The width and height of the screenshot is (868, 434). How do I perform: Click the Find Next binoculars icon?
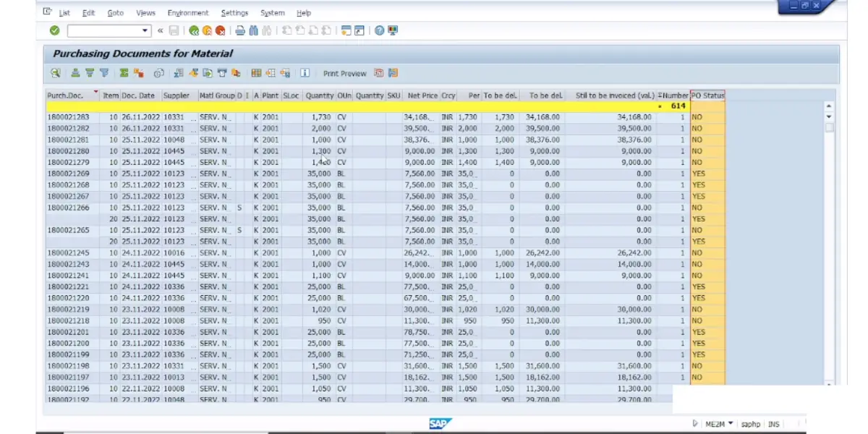pyautogui.click(x=266, y=30)
